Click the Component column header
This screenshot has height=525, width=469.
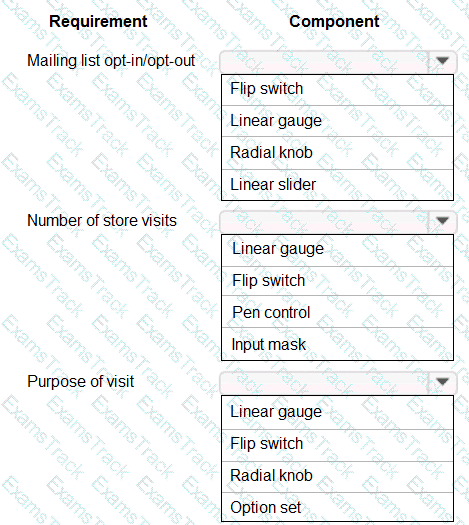click(334, 21)
